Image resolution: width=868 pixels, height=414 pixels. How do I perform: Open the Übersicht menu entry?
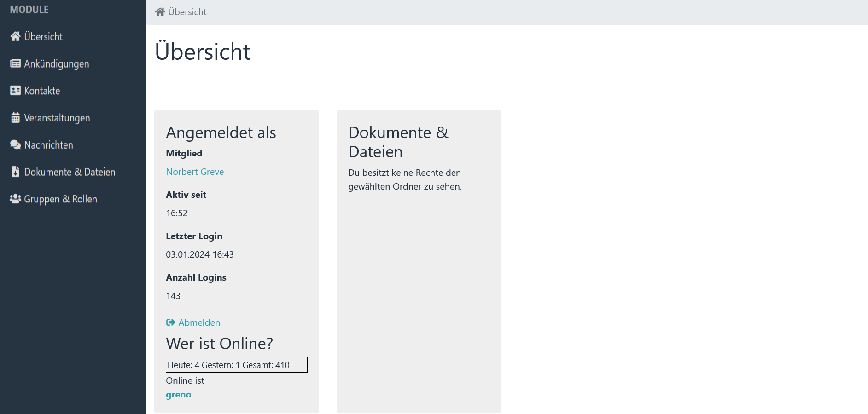point(44,36)
